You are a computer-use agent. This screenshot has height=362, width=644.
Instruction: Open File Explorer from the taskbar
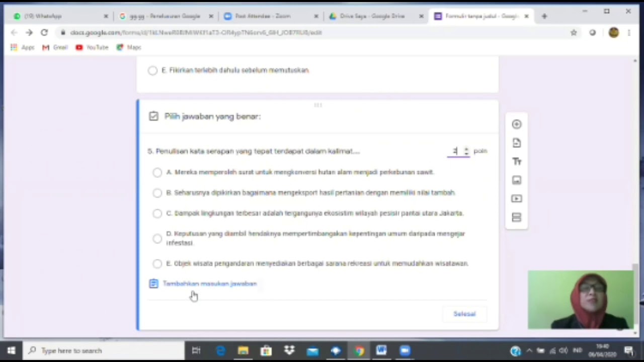point(243,350)
